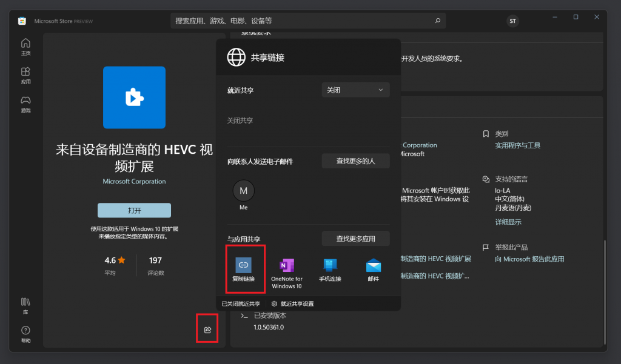The height and width of the screenshot is (364, 621).
Task: Click the HEVC extension app tile
Action: tap(134, 98)
